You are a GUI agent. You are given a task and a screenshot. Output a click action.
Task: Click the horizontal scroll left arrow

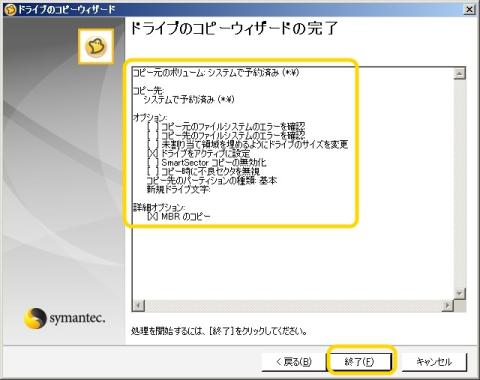(139, 305)
